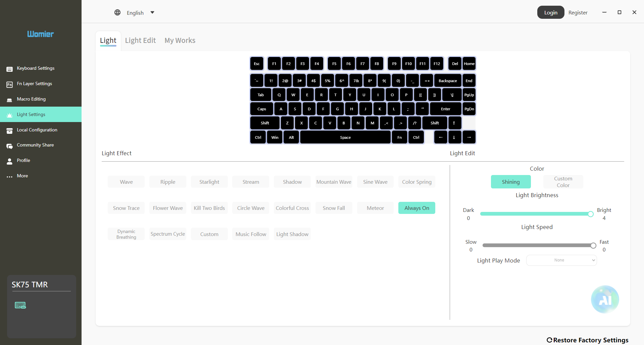644x345 pixels.
Task: Click the AI assistant bubble icon
Action: (605, 299)
